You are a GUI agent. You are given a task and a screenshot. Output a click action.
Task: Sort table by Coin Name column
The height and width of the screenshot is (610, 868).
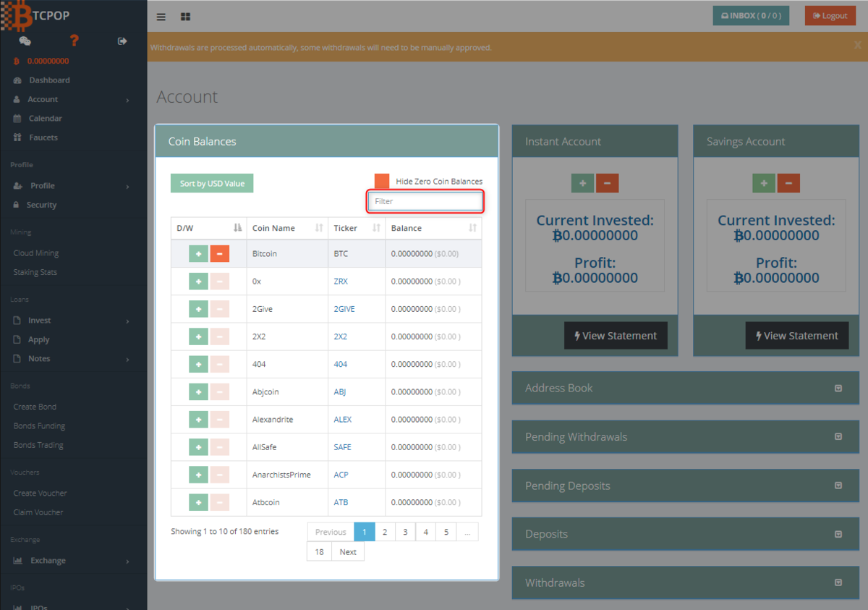pyautogui.click(x=287, y=228)
